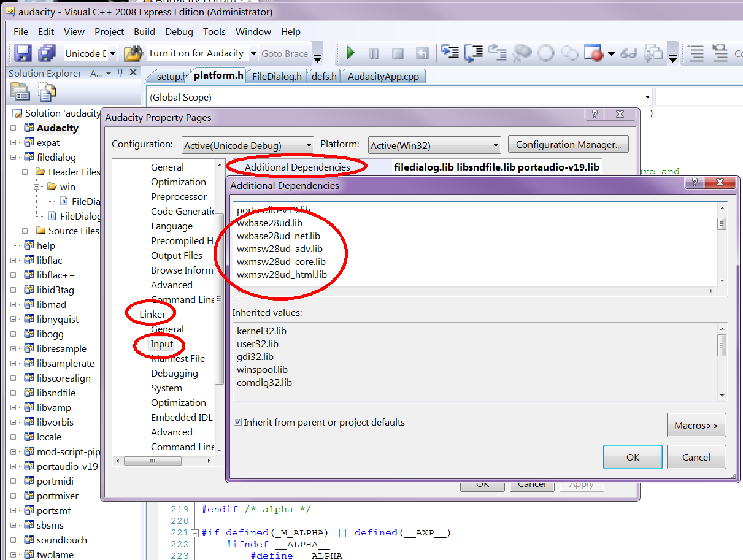Viewport: 743px width, 560px height.
Task: Click the Breakpoints window icon
Action: pos(594,53)
